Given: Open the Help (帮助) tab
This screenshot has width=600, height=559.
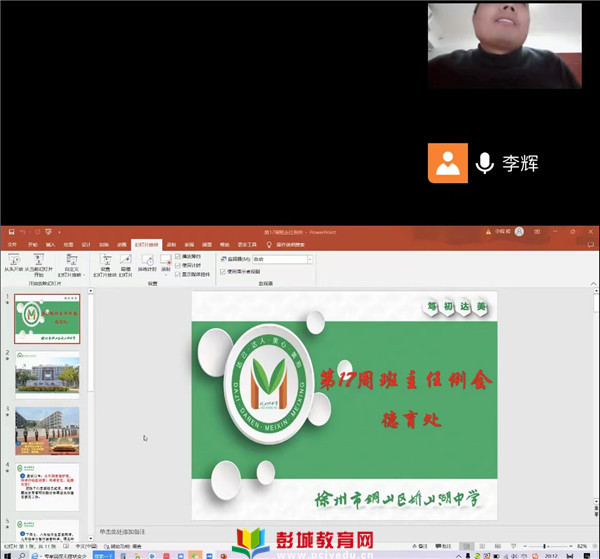Looking at the screenshot, I should (x=225, y=244).
